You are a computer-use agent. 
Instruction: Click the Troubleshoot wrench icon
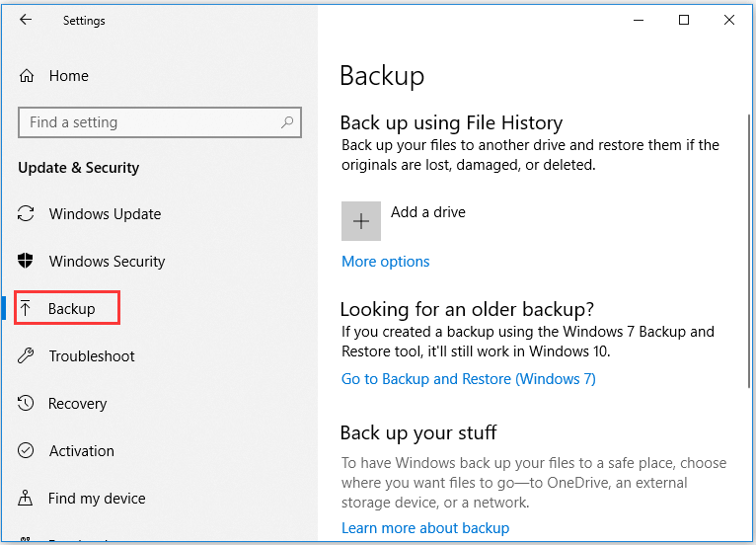coord(27,356)
